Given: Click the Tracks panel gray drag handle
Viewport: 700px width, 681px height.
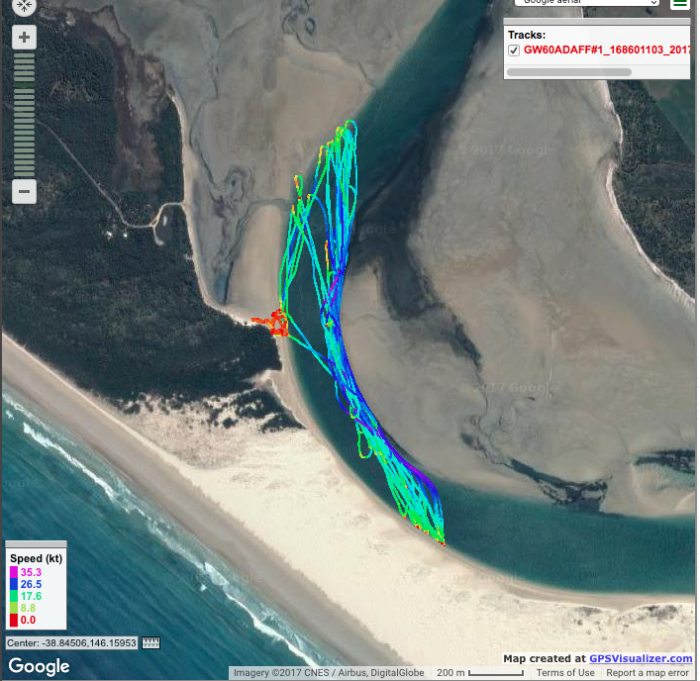Looking at the screenshot, I should click(x=597, y=22).
